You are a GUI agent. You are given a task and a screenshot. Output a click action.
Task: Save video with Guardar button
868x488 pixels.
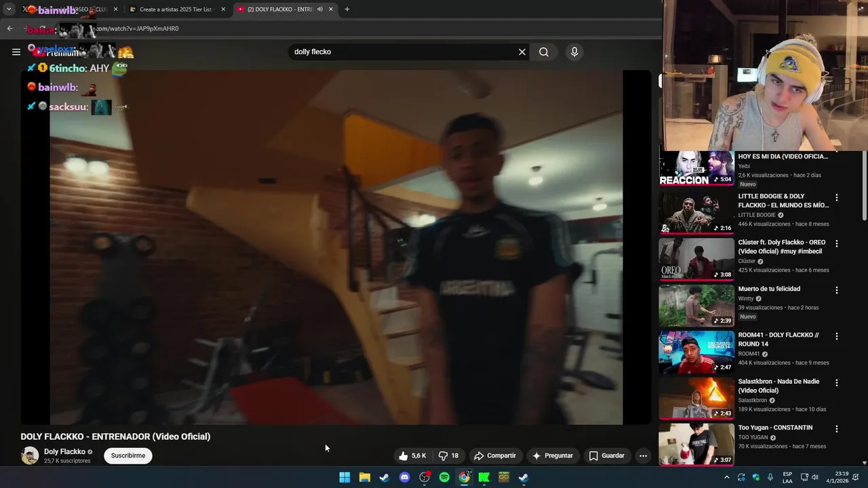606,455
